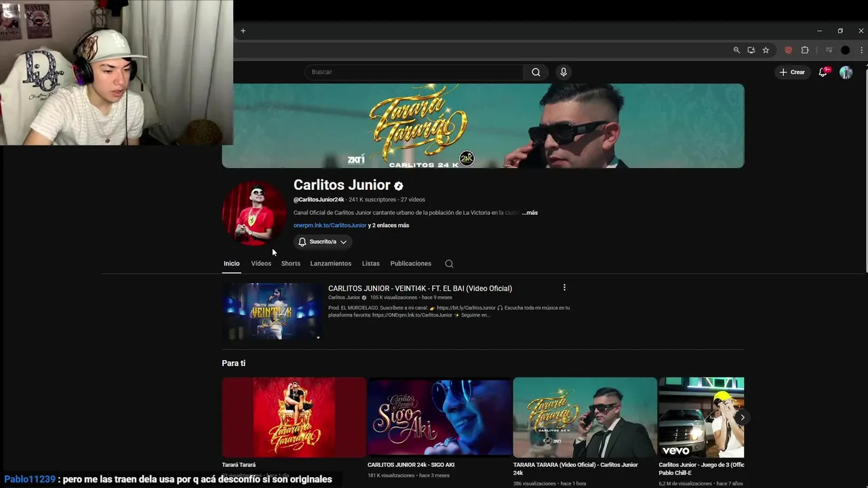868x488 pixels.
Task: Switch to the Publicaciones tab
Action: pos(411,264)
